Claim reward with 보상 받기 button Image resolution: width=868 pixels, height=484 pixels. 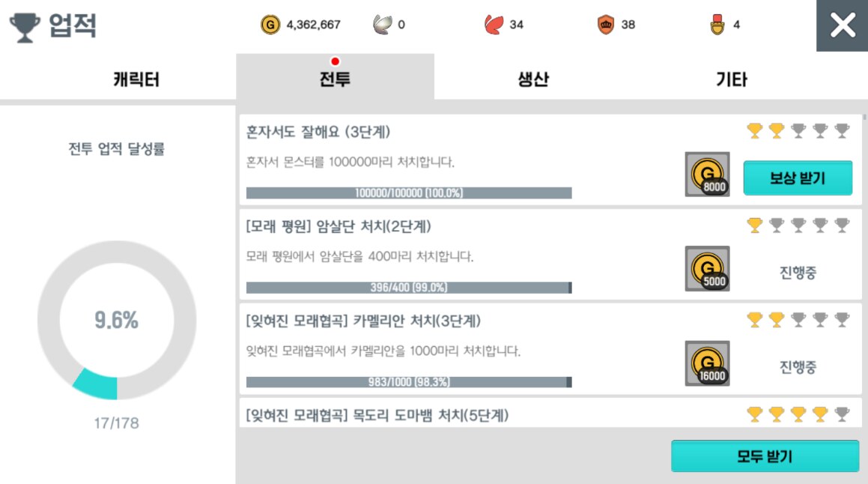point(798,178)
